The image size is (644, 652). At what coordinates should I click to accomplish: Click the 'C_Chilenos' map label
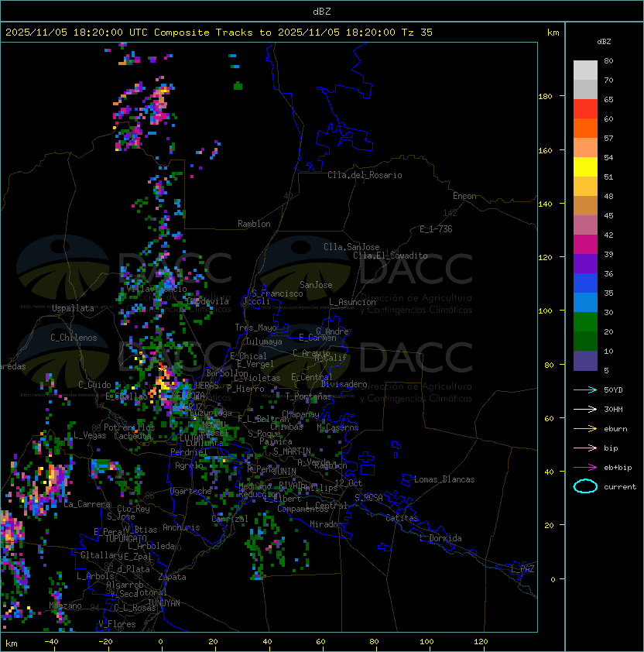pos(74,338)
